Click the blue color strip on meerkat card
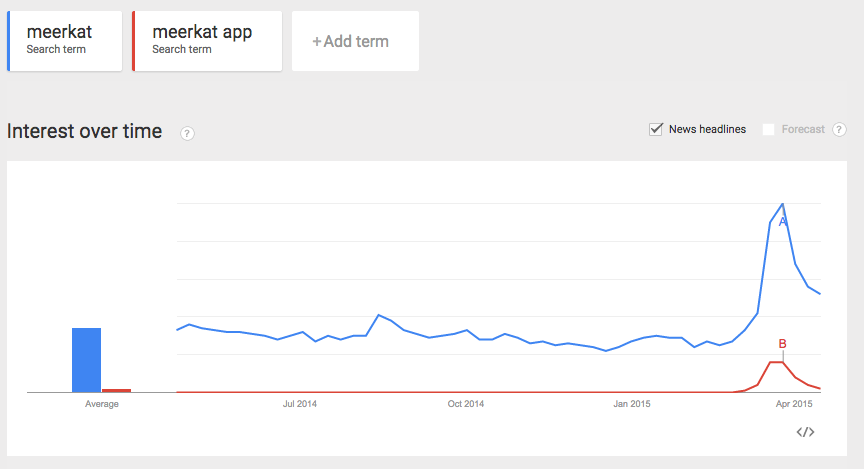864x469 pixels. tap(8, 41)
